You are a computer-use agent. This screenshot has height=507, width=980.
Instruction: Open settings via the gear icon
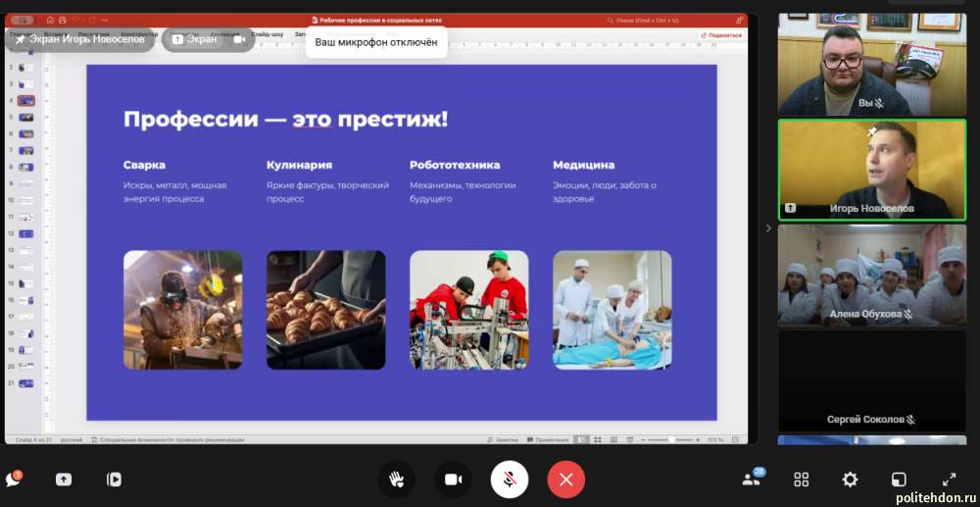click(x=850, y=480)
